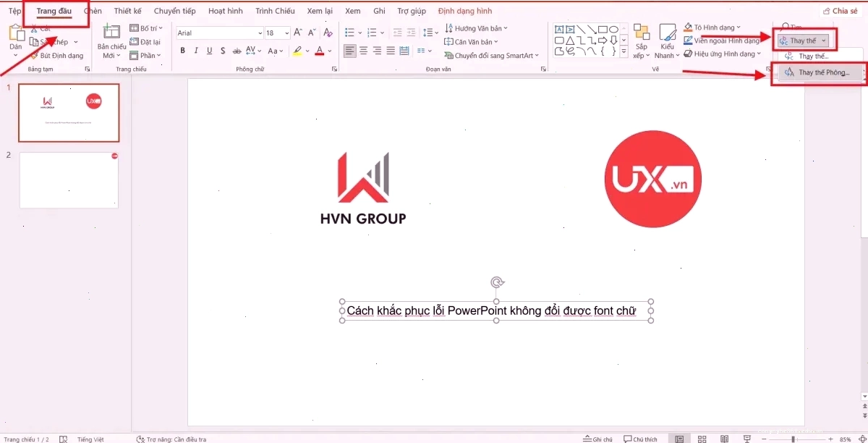This screenshot has width=868, height=443.
Task: Open the bullets list dropdown arrow
Action: 360,33
